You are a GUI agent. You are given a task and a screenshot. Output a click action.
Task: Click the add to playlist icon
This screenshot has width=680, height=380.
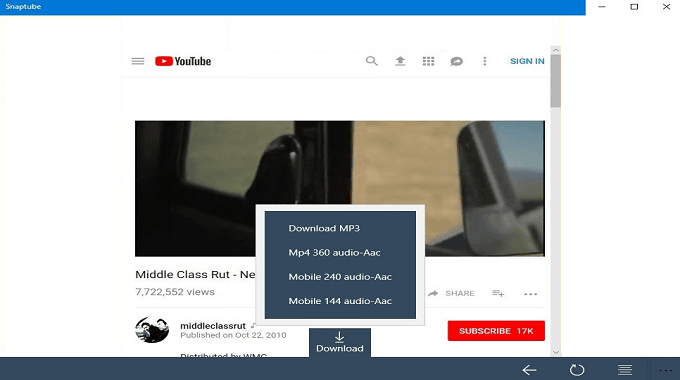click(x=498, y=294)
